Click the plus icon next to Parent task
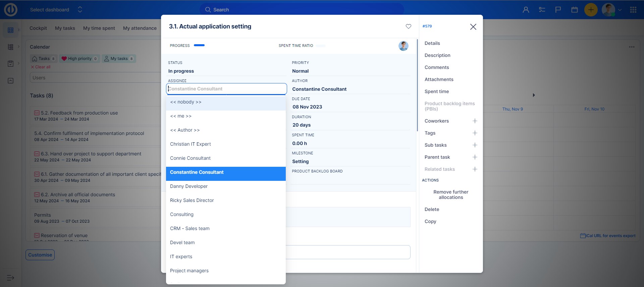Screen dimensions: 644x287 [x=475, y=157]
